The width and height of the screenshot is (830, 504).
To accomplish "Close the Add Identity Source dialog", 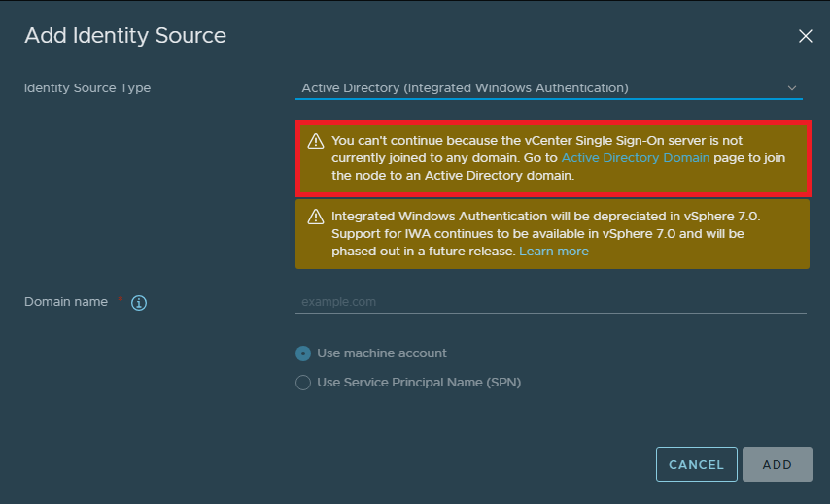I will click(x=805, y=36).
